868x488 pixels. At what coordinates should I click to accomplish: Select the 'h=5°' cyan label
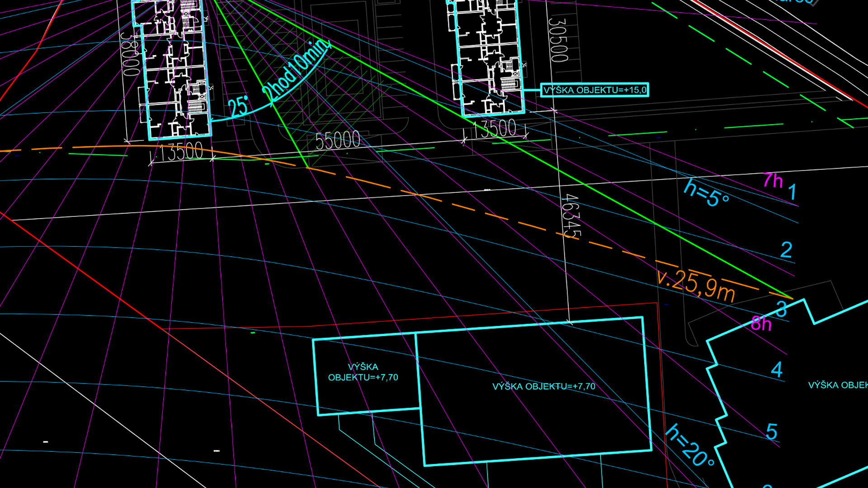(706, 193)
